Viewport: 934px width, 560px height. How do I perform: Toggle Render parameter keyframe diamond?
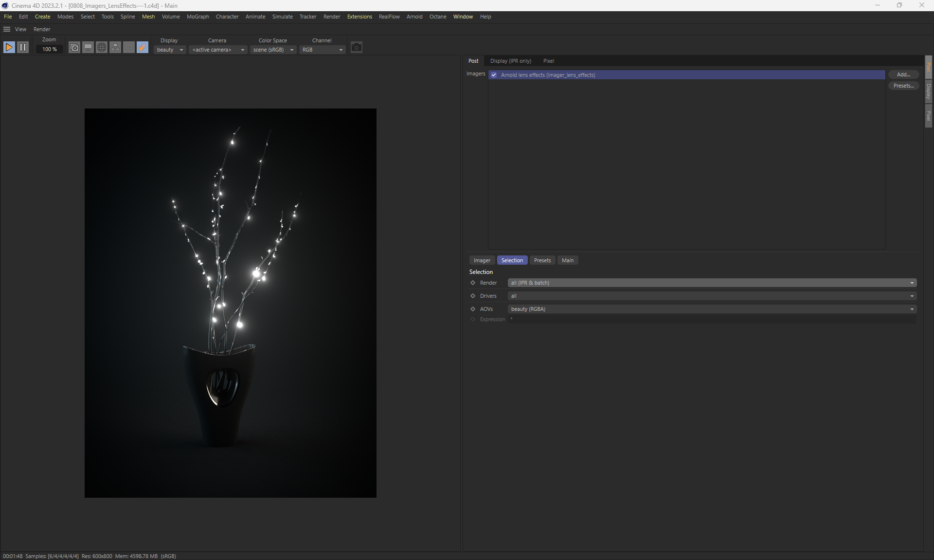click(x=473, y=283)
